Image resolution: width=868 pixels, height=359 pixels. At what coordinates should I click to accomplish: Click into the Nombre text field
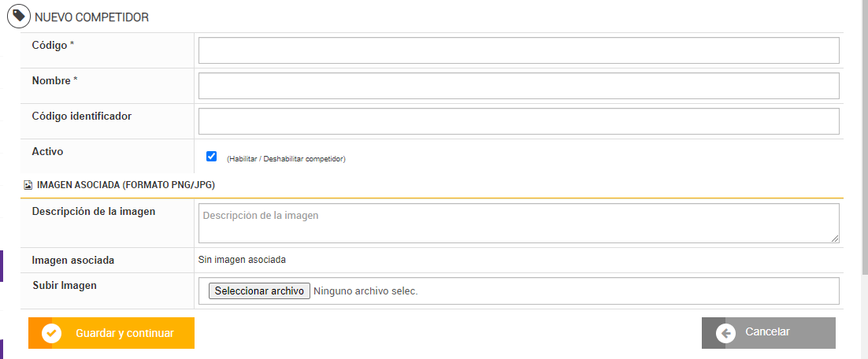tap(518, 86)
